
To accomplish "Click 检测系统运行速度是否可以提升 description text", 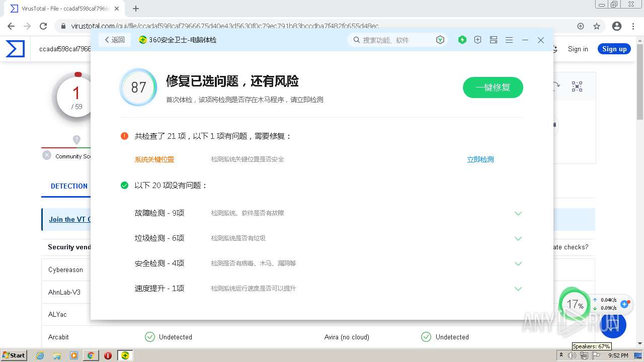I will pos(254,289).
